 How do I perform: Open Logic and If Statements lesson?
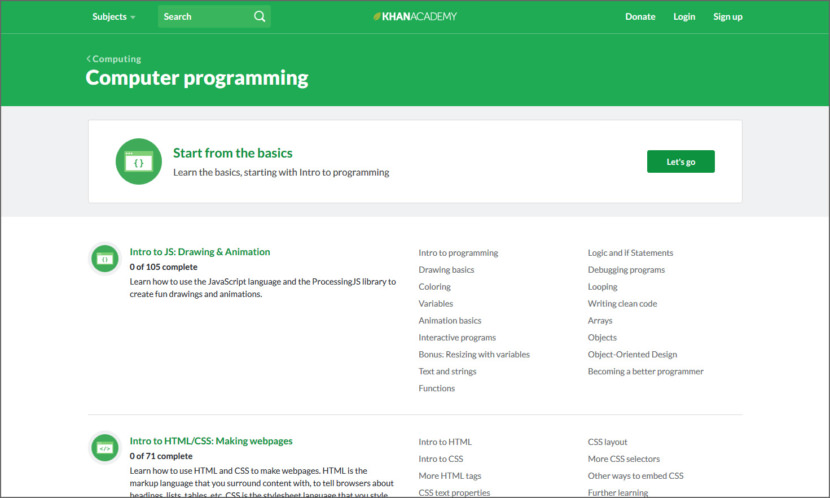coord(630,253)
